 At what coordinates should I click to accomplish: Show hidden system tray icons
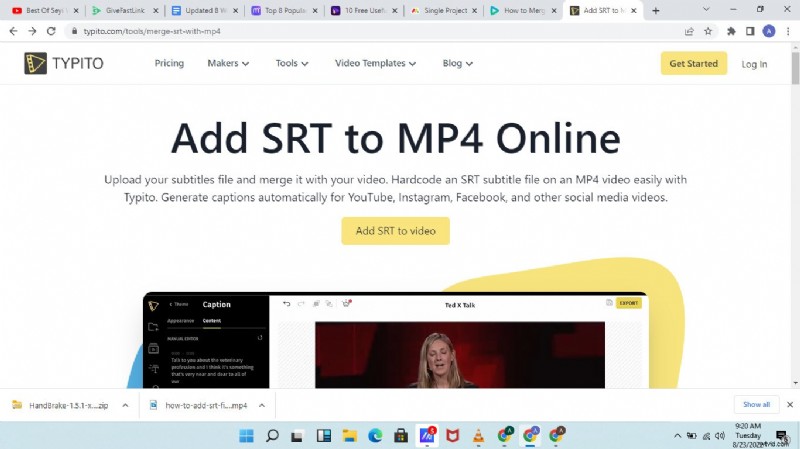click(677, 436)
